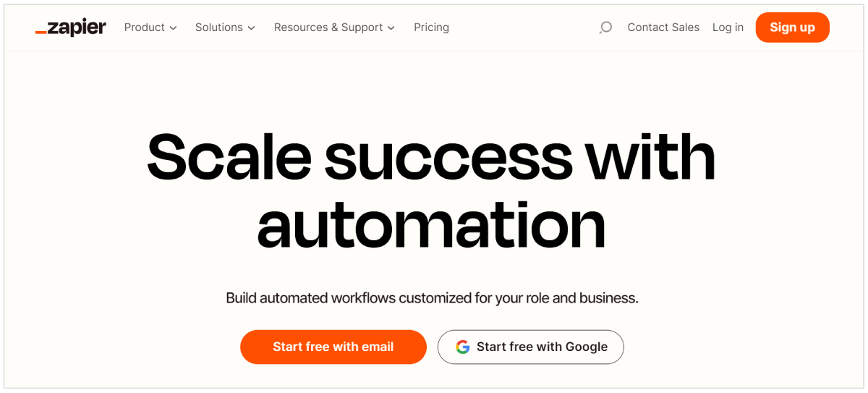Expand the chevron next to Product

pyautogui.click(x=173, y=28)
